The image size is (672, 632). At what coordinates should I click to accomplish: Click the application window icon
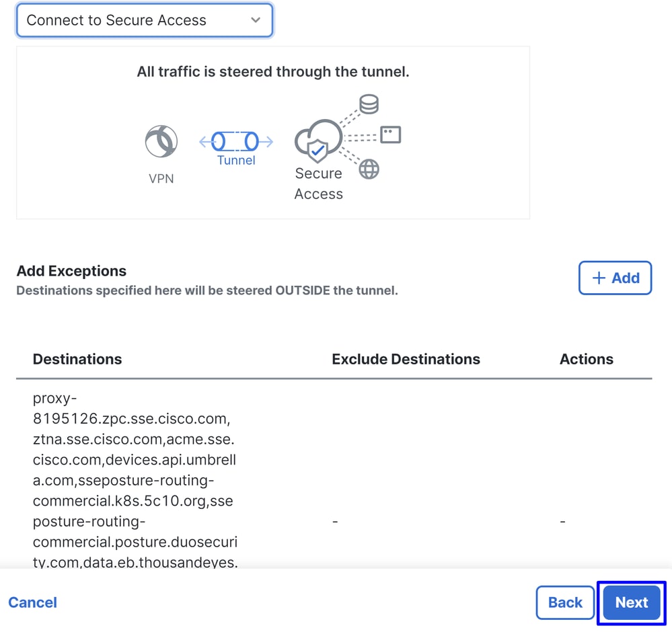[391, 134]
